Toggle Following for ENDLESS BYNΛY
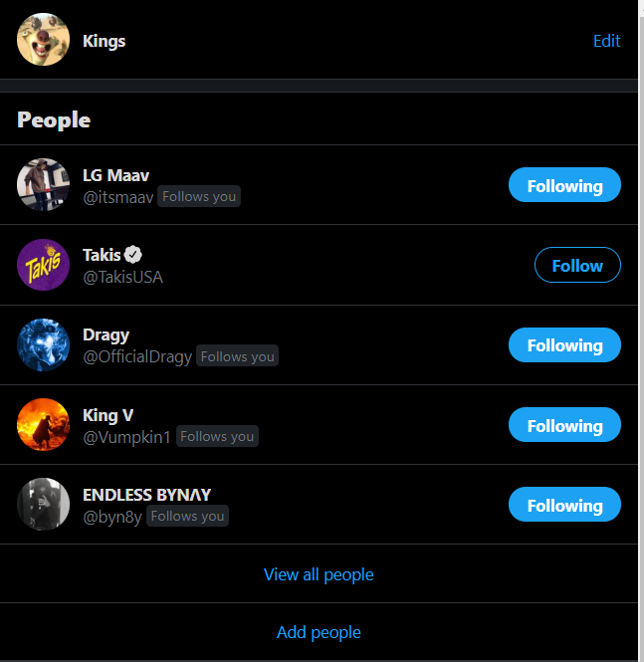Viewport: 644px width, 662px height. 564,506
